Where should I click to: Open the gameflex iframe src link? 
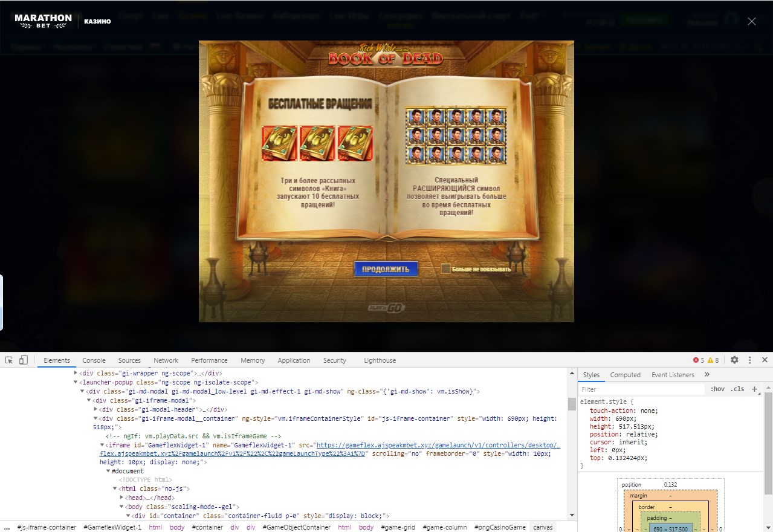point(330,449)
